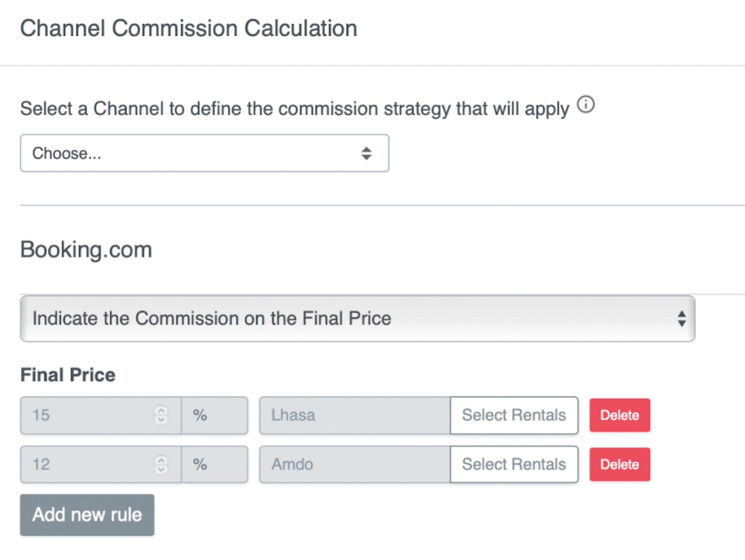Increase the 12 percent value with up stepper
745x560 pixels.
[x=161, y=460]
